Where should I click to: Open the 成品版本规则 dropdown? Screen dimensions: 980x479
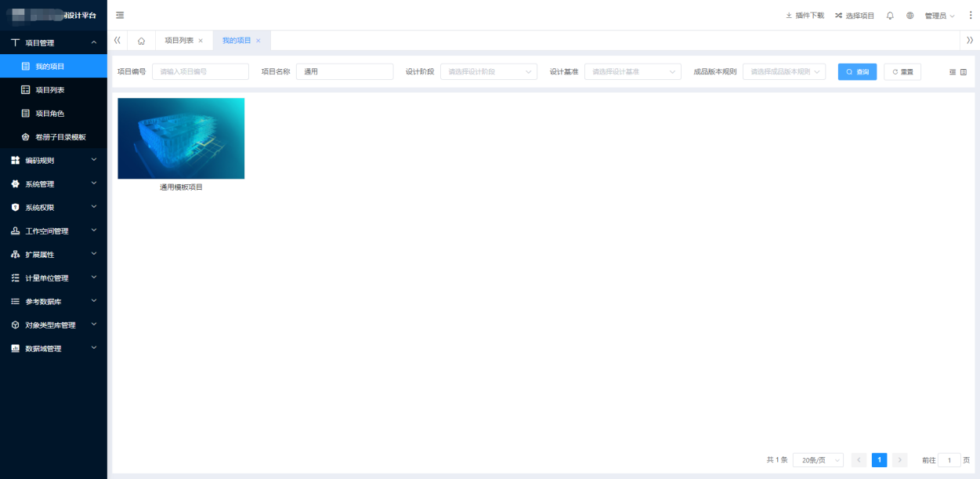pyautogui.click(x=784, y=71)
